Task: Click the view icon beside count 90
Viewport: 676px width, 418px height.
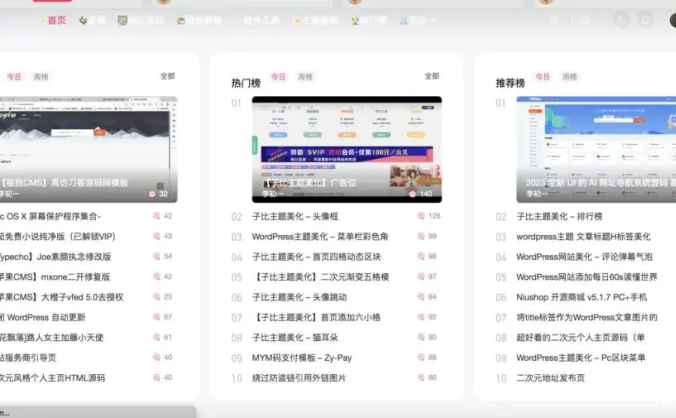Action: point(421,337)
